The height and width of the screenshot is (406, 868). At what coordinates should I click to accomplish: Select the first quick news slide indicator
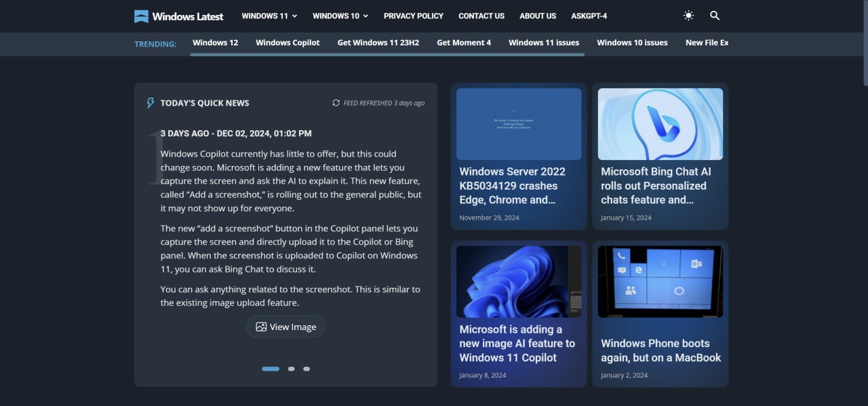pos(271,369)
